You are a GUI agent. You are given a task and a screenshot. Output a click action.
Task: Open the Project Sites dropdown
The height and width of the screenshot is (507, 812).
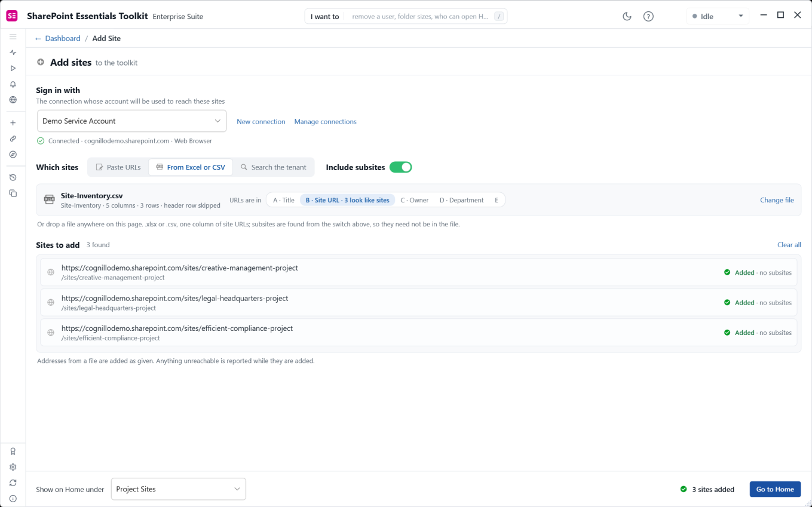click(x=179, y=489)
